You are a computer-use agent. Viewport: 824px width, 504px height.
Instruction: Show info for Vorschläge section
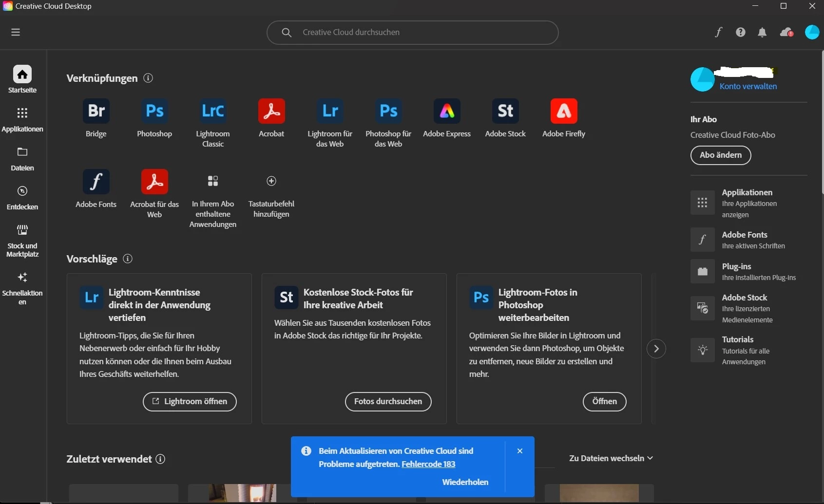pyautogui.click(x=128, y=259)
